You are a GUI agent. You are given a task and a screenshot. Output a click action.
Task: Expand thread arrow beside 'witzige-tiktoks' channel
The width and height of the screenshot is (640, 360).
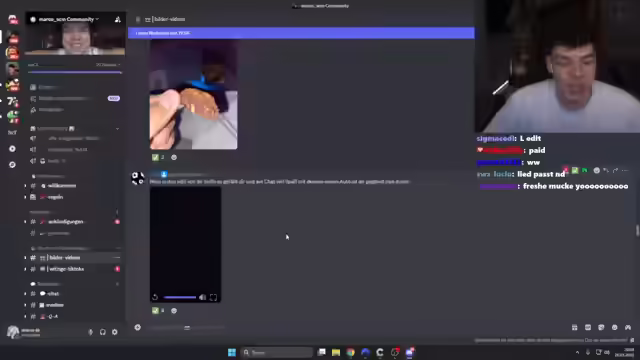(25, 269)
